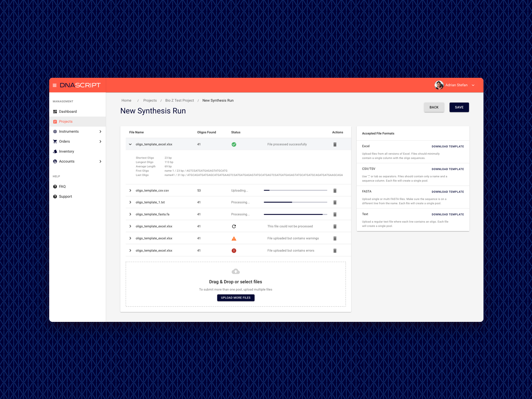Retry processing for the failed oligo_template_excel.xlsx file
Image resolution: width=532 pixels, height=399 pixels.
[234, 226]
